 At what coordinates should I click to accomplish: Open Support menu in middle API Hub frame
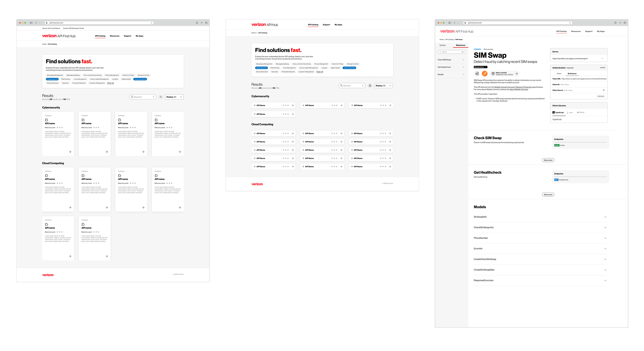click(326, 25)
